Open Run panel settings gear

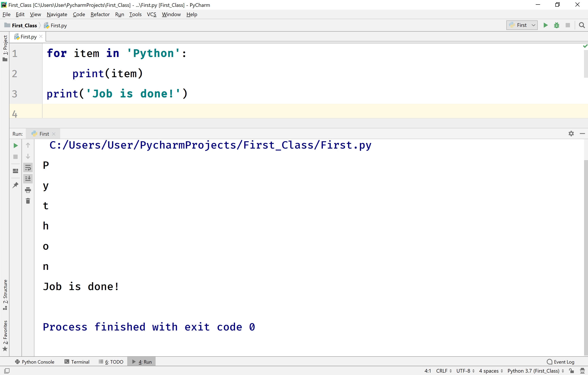[571, 134]
